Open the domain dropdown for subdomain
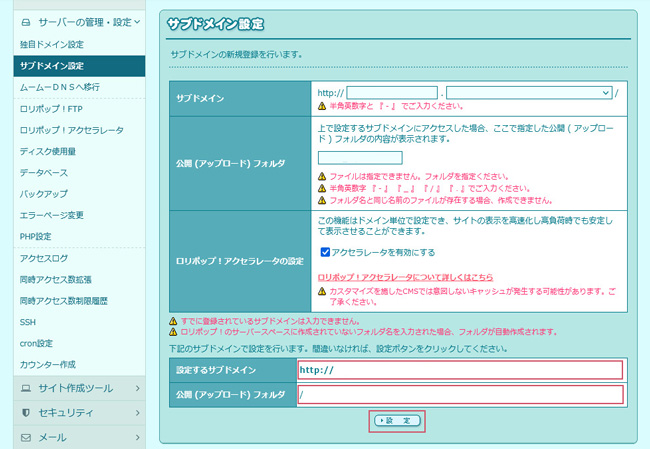 pyautogui.click(x=529, y=92)
